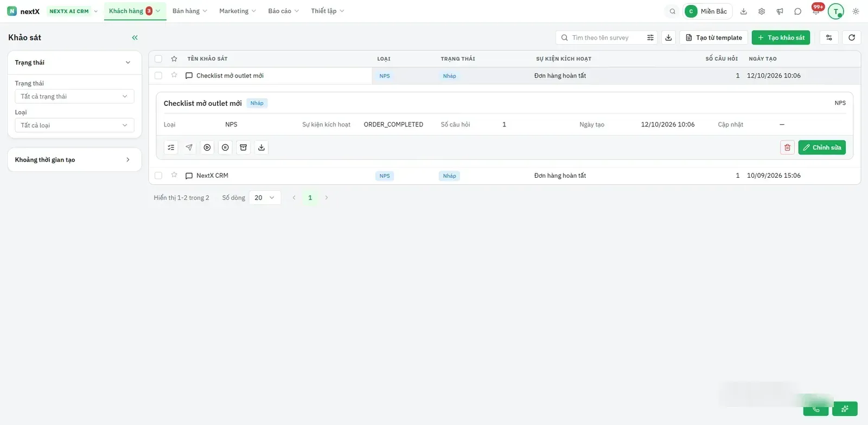
Task: Open the Khách hàng menu
Action: [x=135, y=11]
